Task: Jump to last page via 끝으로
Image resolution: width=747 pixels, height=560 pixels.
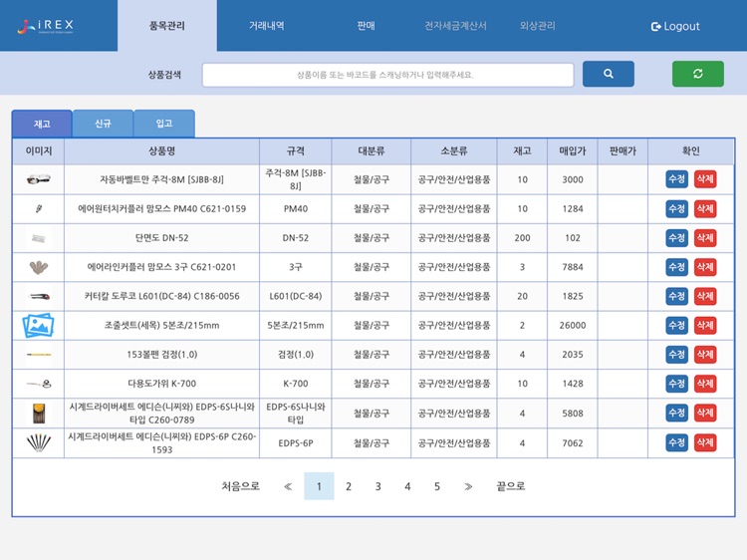Action: click(x=511, y=486)
